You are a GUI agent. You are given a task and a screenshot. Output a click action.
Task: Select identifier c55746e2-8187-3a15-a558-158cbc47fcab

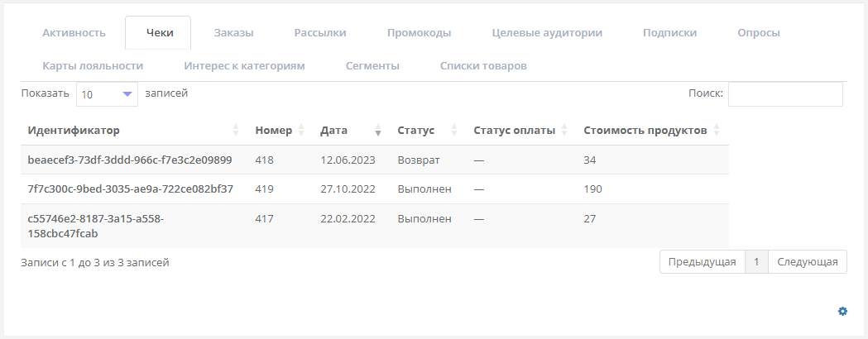pos(96,227)
